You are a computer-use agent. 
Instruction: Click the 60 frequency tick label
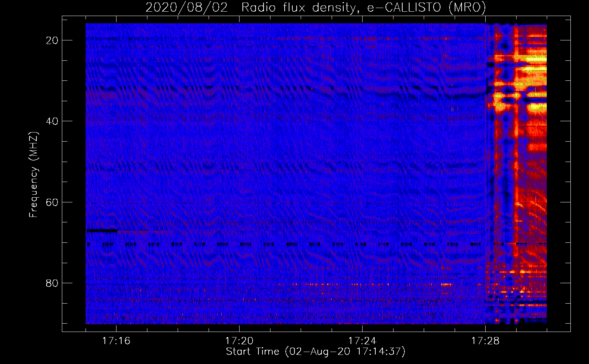[52, 202]
